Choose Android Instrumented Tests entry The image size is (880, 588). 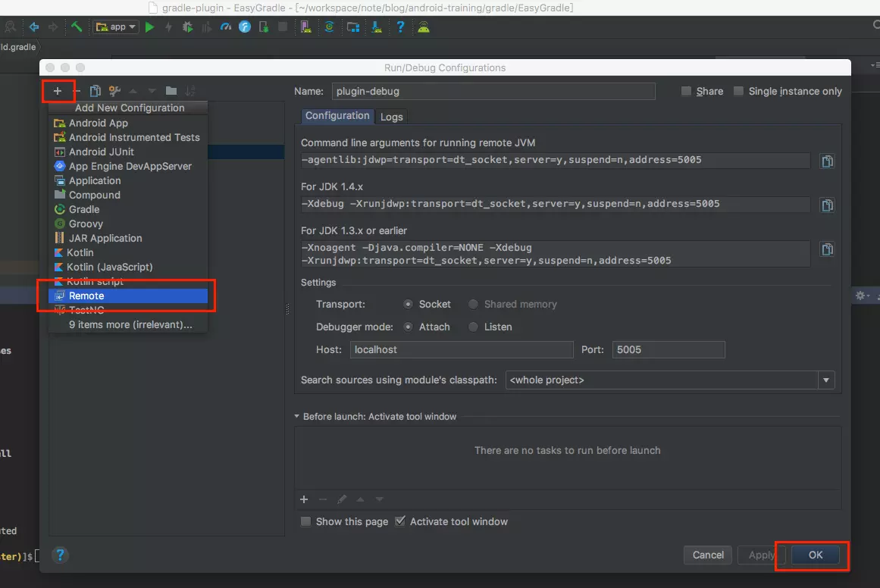pos(128,137)
